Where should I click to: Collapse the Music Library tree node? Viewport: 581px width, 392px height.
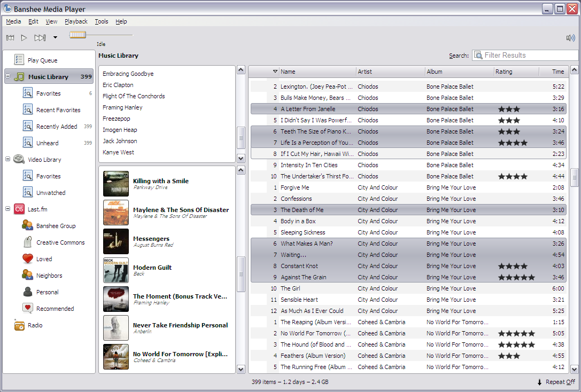(7, 76)
